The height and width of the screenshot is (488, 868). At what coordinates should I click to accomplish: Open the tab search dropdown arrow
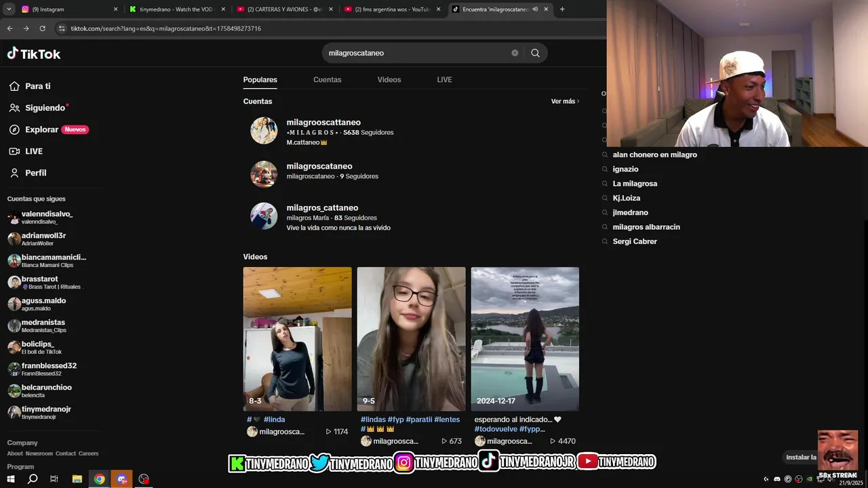8,9
